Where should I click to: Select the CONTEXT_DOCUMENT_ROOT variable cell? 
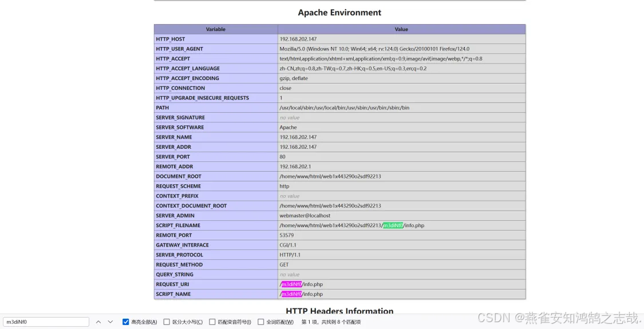(x=216, y=206)
